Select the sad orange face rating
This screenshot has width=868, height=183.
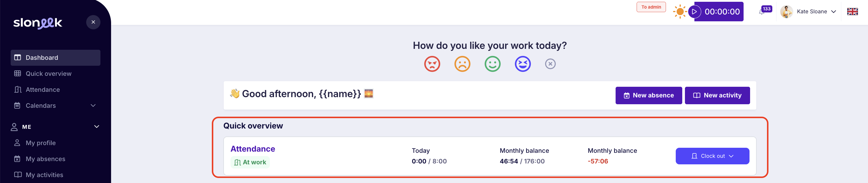462,64
